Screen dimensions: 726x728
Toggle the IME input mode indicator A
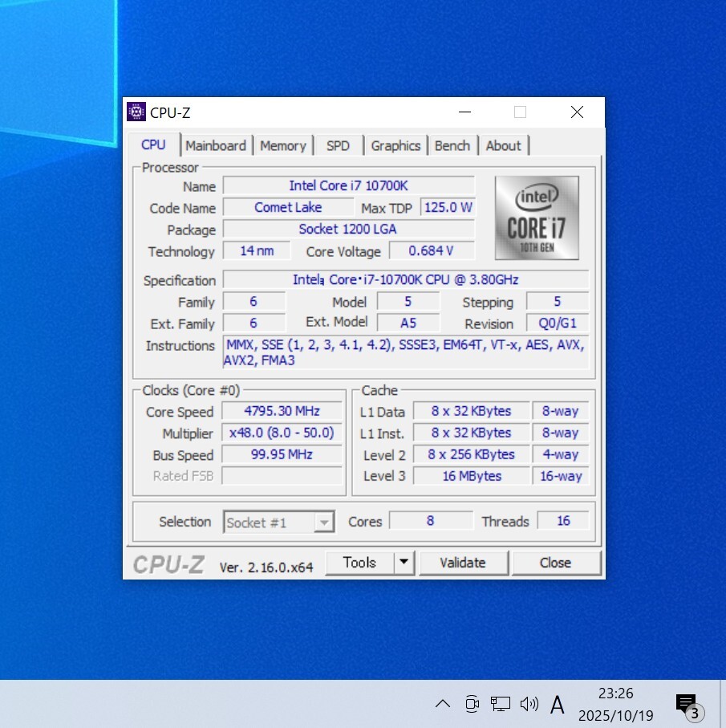click(558, 705)
